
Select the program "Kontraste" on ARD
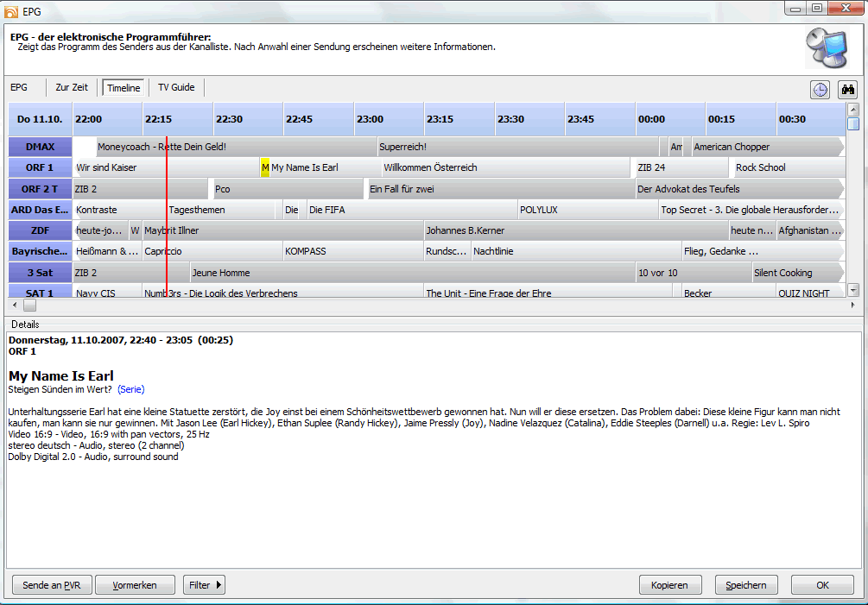(119, 210)
